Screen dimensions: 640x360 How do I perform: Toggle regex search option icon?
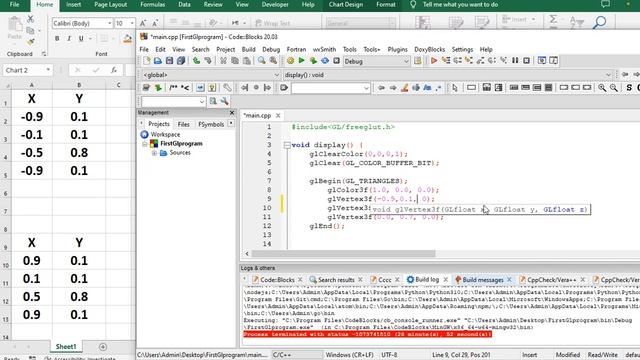point(438,88)
